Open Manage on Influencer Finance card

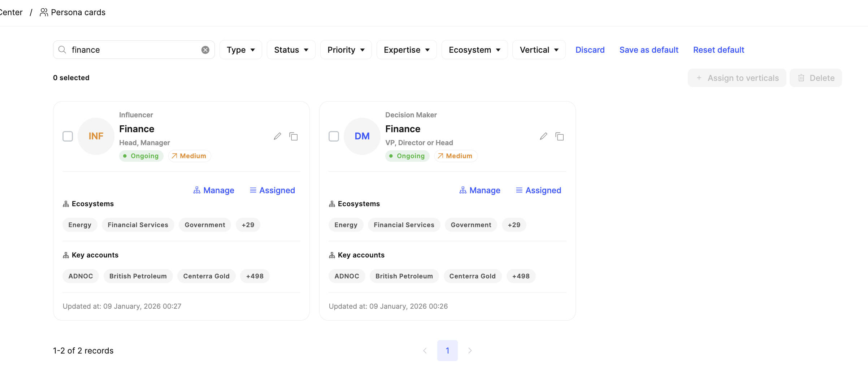pyautogui.click(x=214, y=190)
